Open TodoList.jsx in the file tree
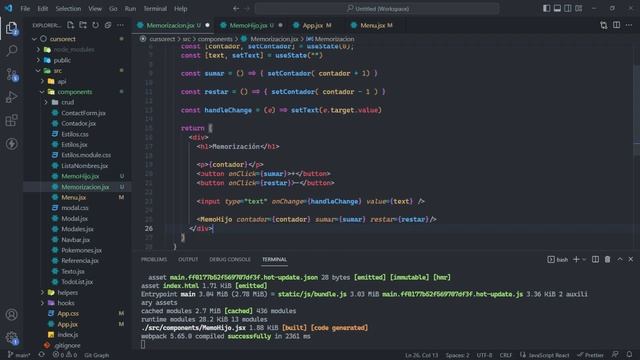Screen dimensions: 640x360 pos(78,282)
